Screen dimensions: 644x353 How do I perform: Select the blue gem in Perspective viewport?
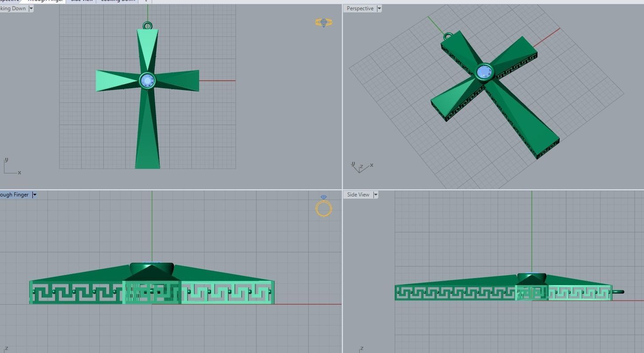[x=484, y=71]
